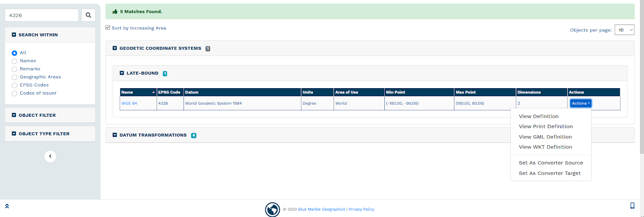Click the (-180.00, -90.00) min point cell
This screenshot has height=217, width=644.
click(419, 103)
